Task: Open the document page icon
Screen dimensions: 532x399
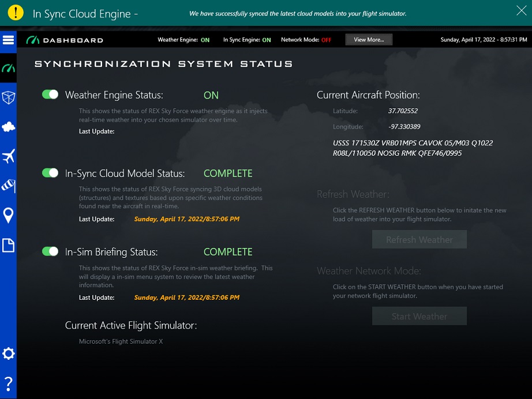Action: [x=8, y=246]
